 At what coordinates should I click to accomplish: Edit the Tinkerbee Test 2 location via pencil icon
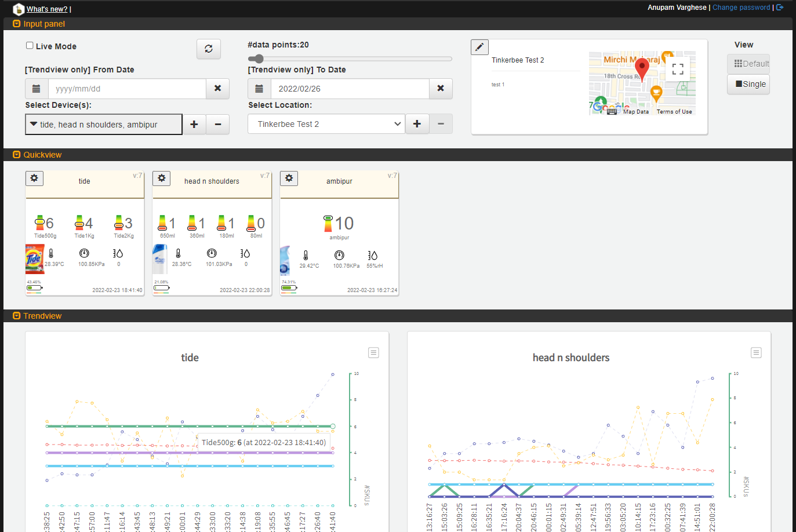479,47
